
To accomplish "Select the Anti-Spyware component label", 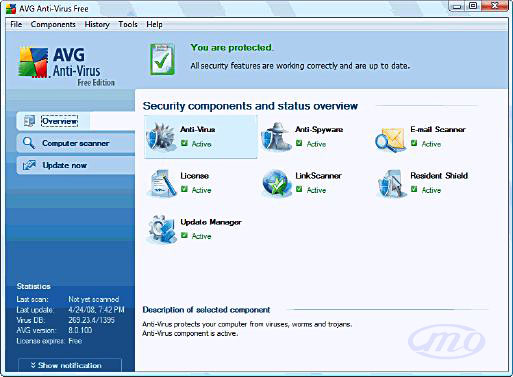I will tap(319, 130).
